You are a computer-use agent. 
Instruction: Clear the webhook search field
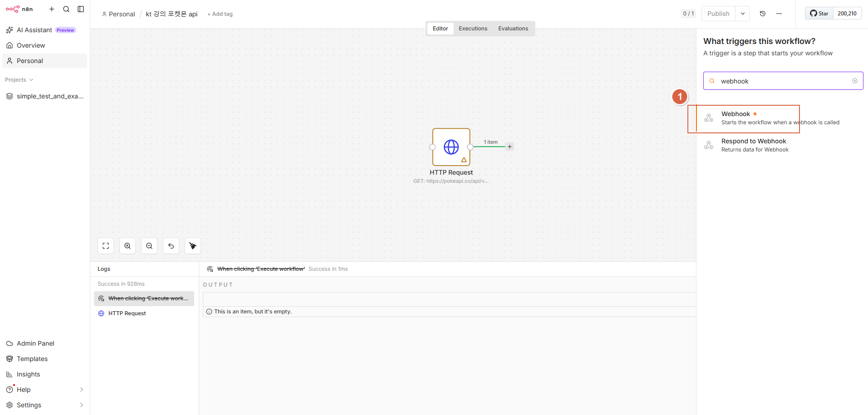click(x=855, y=81)
